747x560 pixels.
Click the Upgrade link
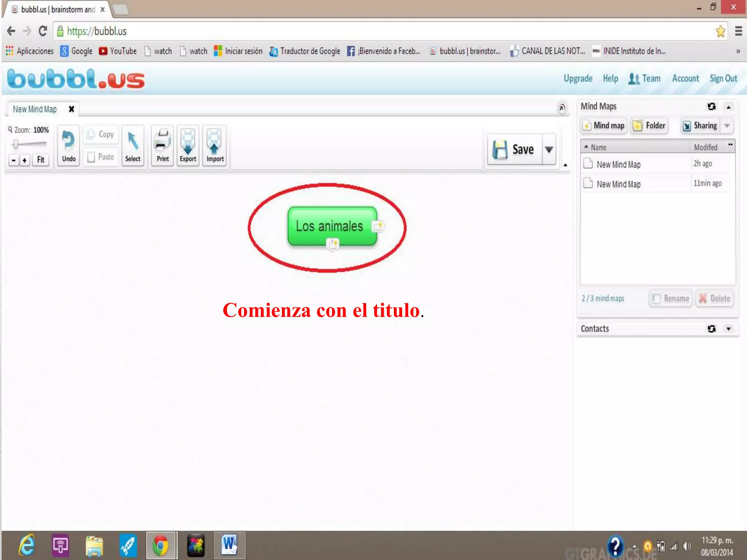[578, 78]
